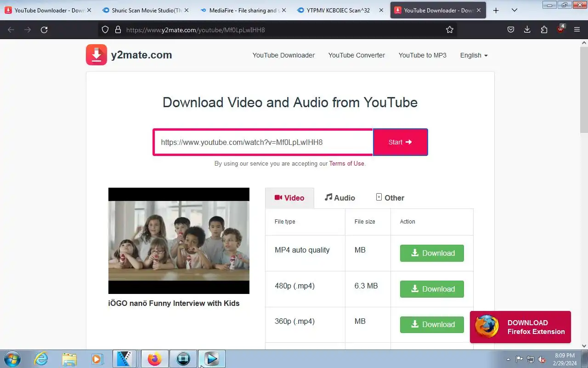588x368 pixels.
Task: Open Windows Explorer folder on taskbar
Action: pyautogui.click(x=69, y=359)
